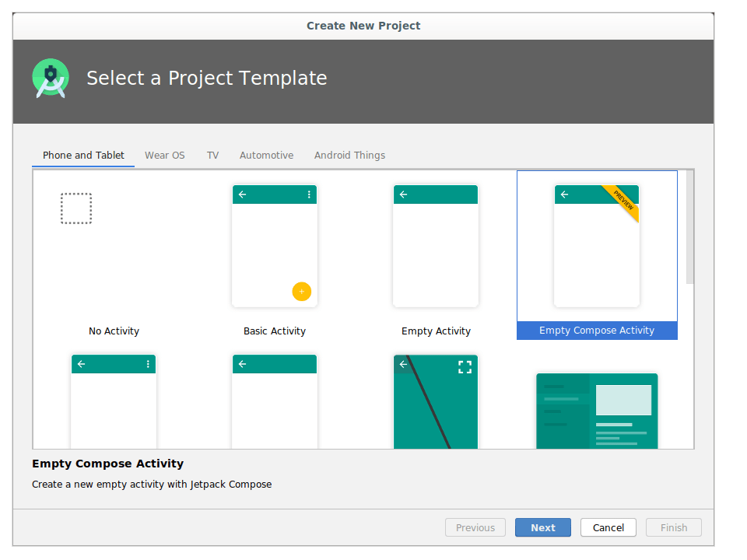
Task: Select the master/detail layout template thumbnail
Action: click(597, 411)
